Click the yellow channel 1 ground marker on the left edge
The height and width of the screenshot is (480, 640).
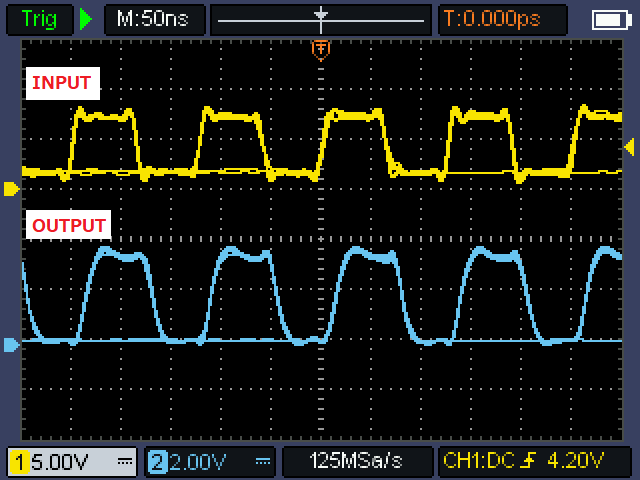pos(11,188)
